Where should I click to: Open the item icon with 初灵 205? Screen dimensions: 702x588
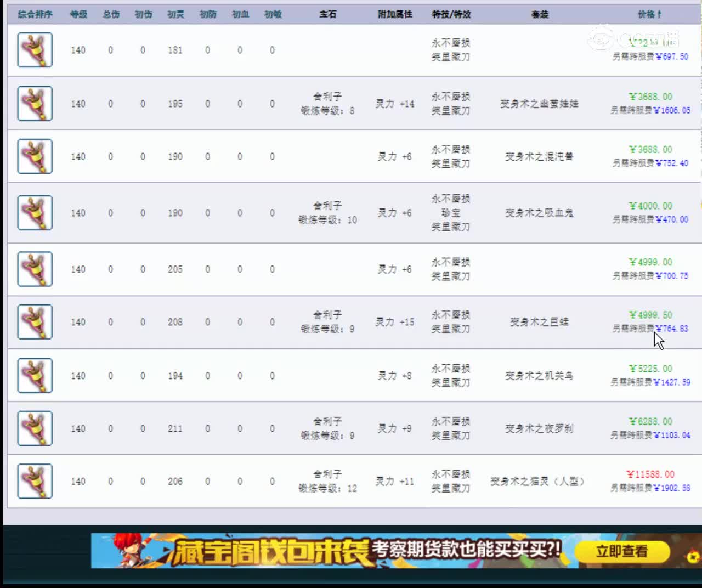coord(35,269)
